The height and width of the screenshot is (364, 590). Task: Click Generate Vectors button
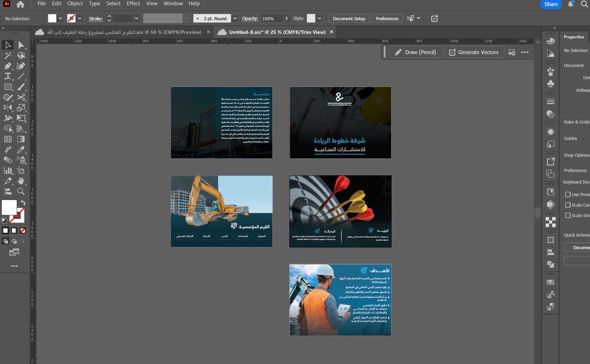474,52
